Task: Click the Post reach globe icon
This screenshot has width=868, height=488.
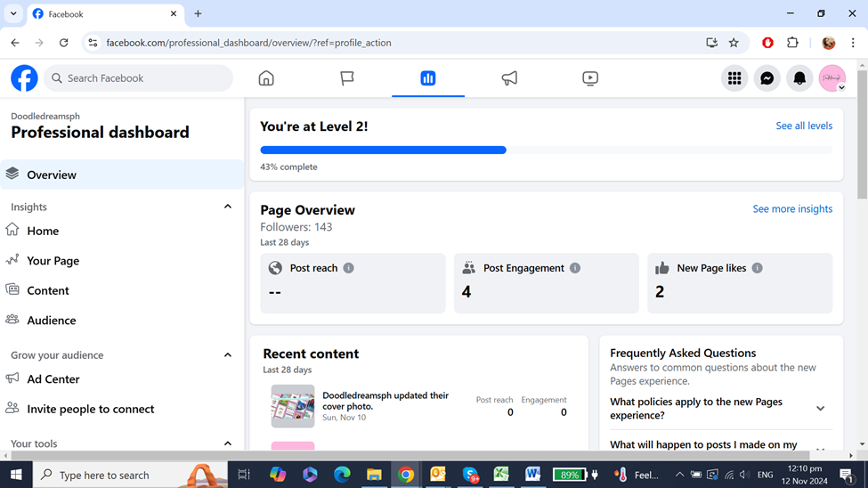Action: click(275, 268)
